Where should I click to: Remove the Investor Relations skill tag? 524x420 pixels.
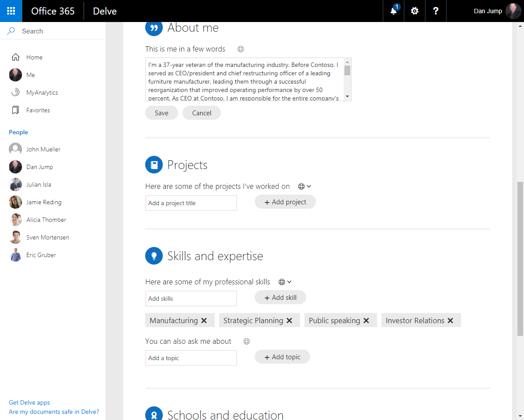(x=451, y=321)
